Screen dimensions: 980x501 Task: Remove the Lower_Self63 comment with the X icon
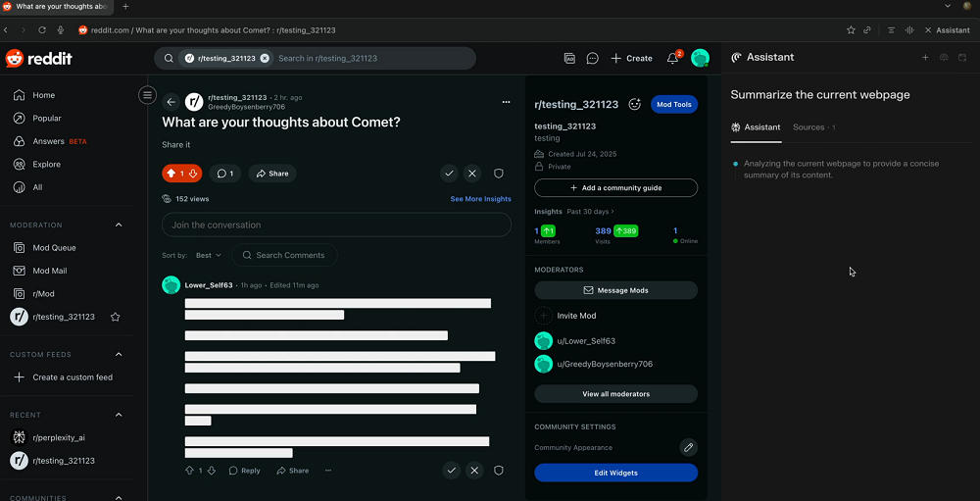tap(474, 471)
